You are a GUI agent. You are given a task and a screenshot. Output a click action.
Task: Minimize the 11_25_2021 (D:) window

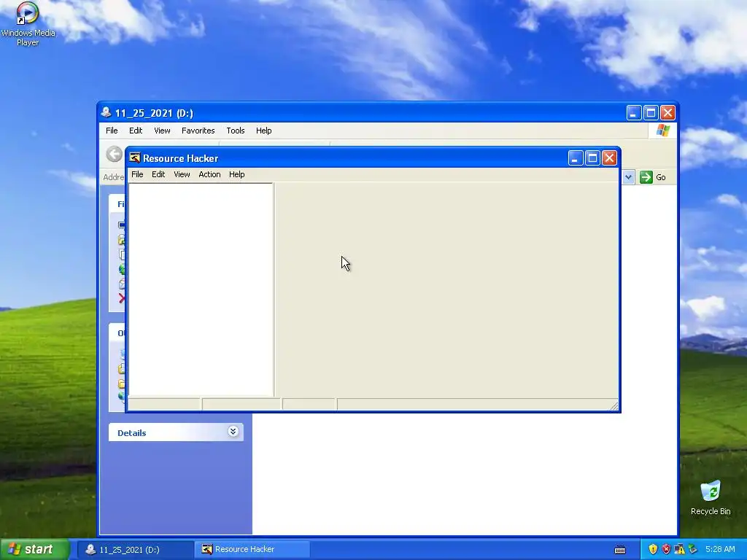point(634,113)
